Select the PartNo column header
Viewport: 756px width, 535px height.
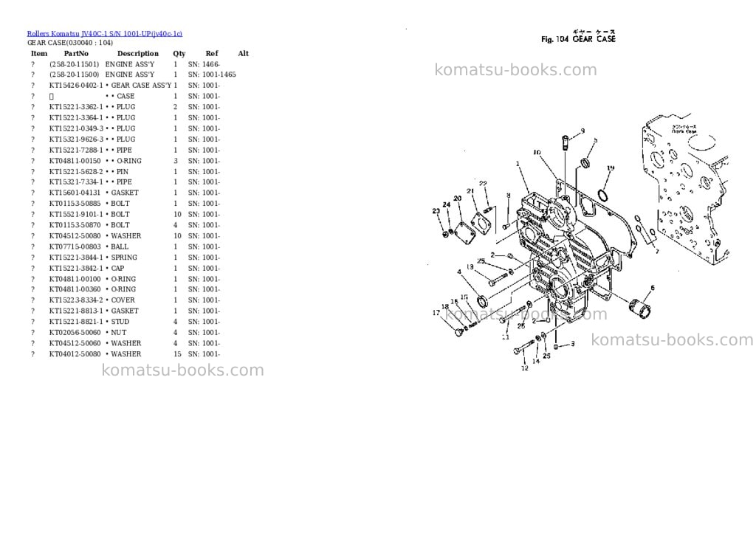(76, 53)
